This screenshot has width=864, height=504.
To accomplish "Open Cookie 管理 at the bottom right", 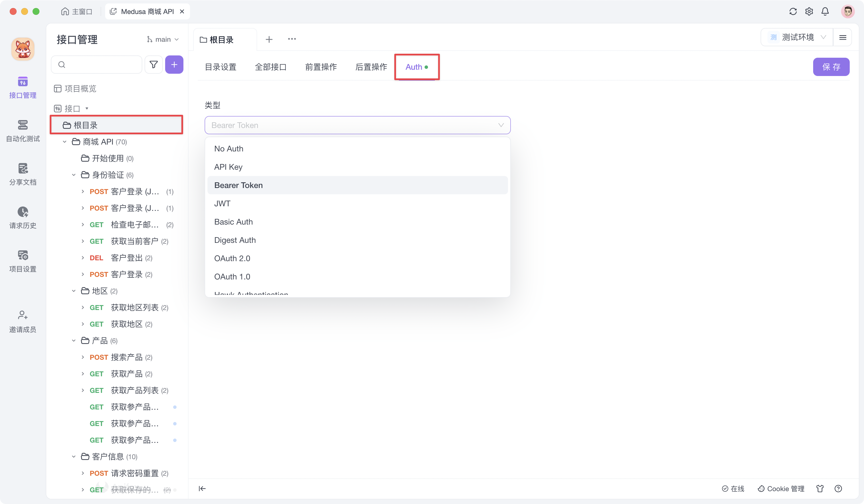I will click(x=781, y=488).
